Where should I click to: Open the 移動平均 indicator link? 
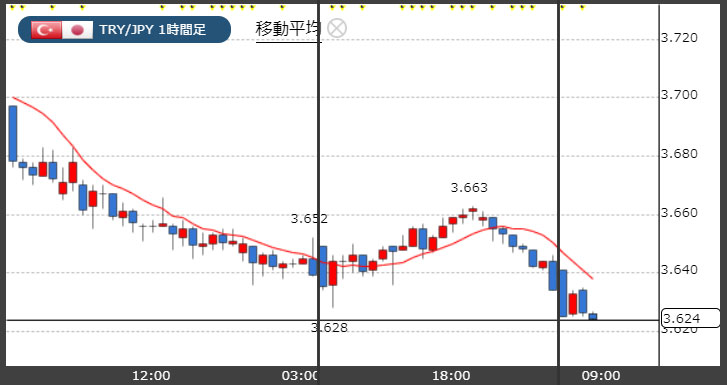tap(288, 30)
